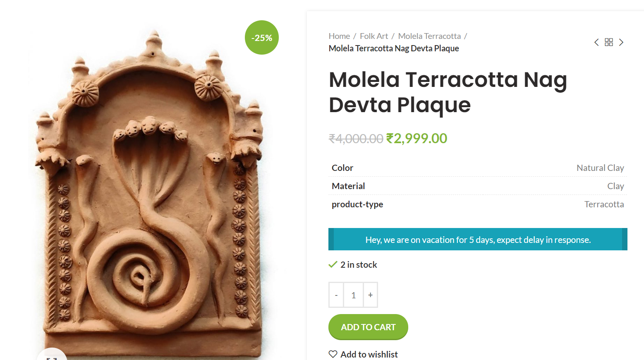Increase quantity with plus button
644x360 pixels.
click(371, 295)
